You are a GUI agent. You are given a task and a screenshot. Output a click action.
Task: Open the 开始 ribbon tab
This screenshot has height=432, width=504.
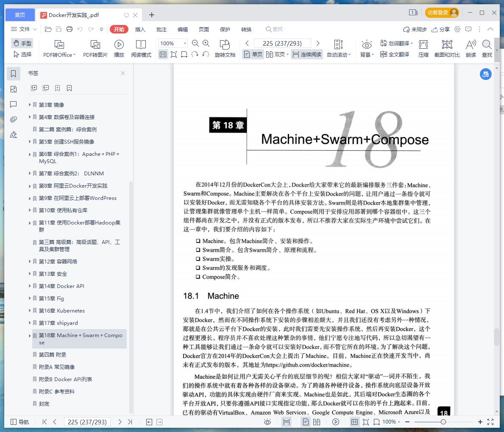(119, 29)
